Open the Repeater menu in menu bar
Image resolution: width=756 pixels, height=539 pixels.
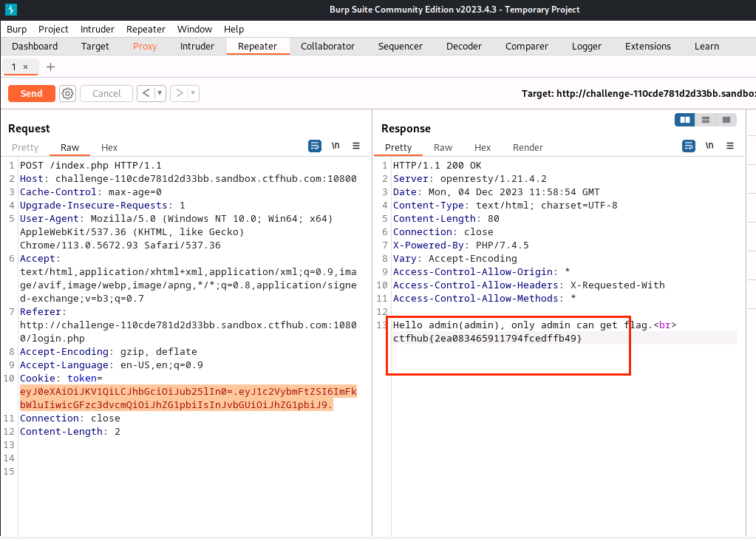146,30
